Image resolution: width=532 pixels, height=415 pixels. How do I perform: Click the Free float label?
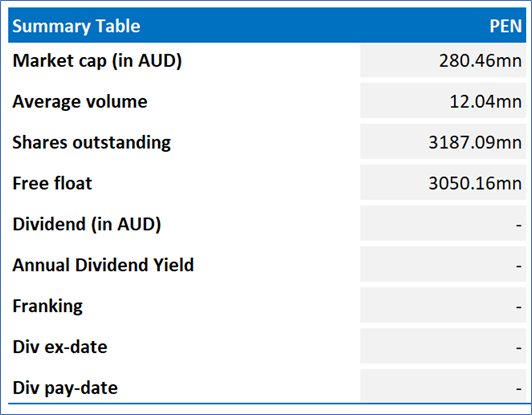point(52,183)
